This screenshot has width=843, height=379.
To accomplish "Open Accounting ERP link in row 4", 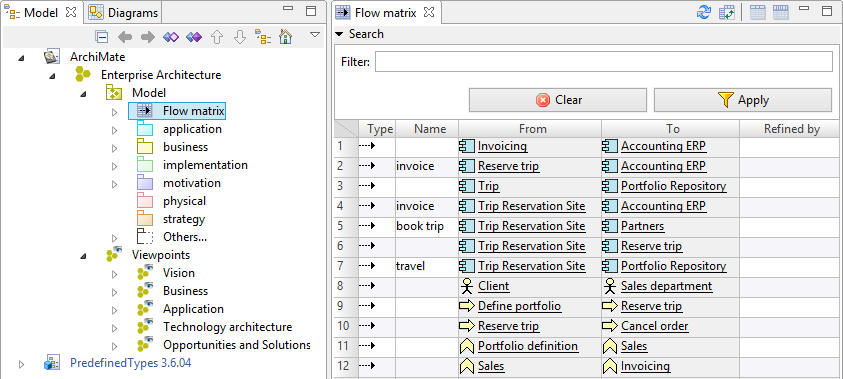I will 663,206.
